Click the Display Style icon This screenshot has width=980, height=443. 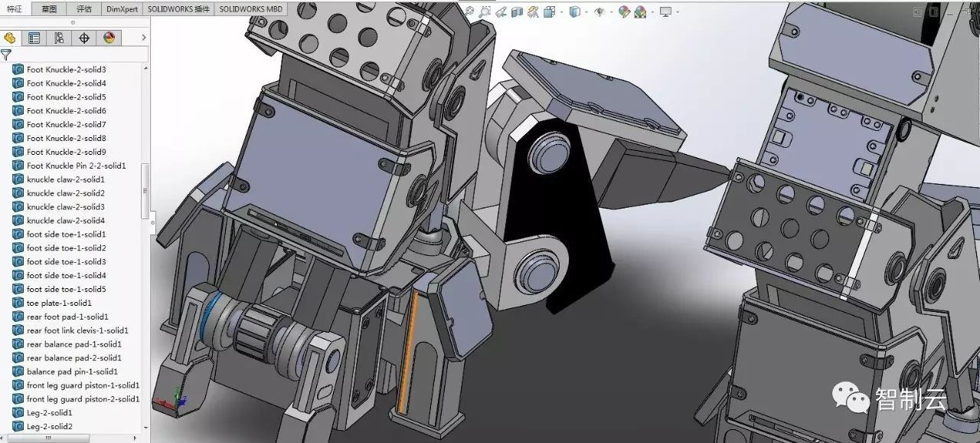pyautogui.click(x=574, y=11)
